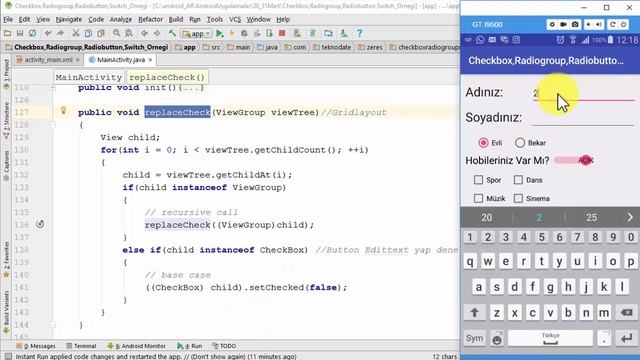Open the TODO tool window
Image resolution: width=640 pixels, height=360 pixels.
[224, 346]
